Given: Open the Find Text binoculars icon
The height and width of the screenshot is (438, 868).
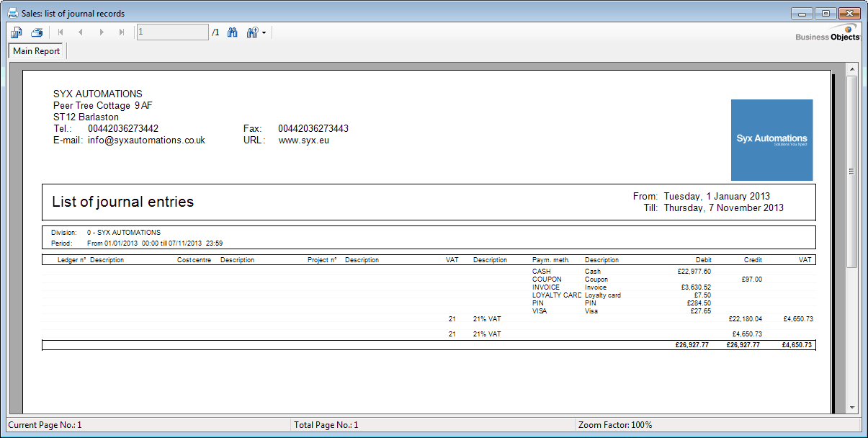Looking at the screenshot, I should [233, 32].
